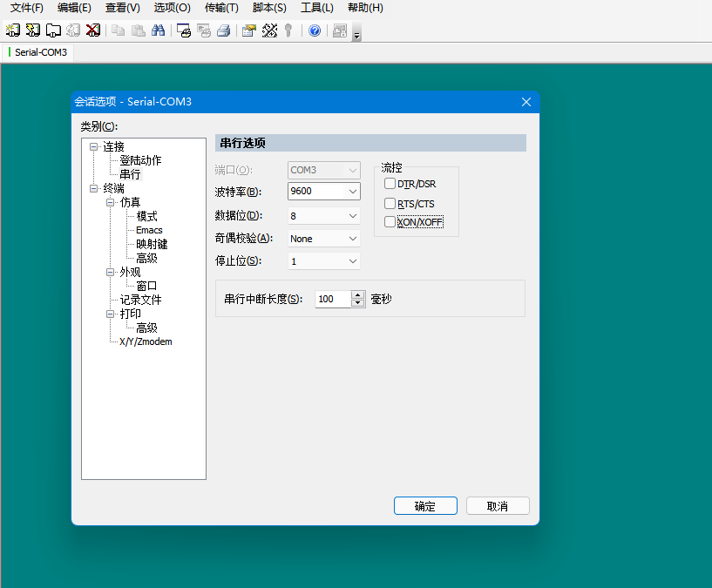Click the 串行中断长度 value field
The image size is (712, 588).
[x=333, y=299]
